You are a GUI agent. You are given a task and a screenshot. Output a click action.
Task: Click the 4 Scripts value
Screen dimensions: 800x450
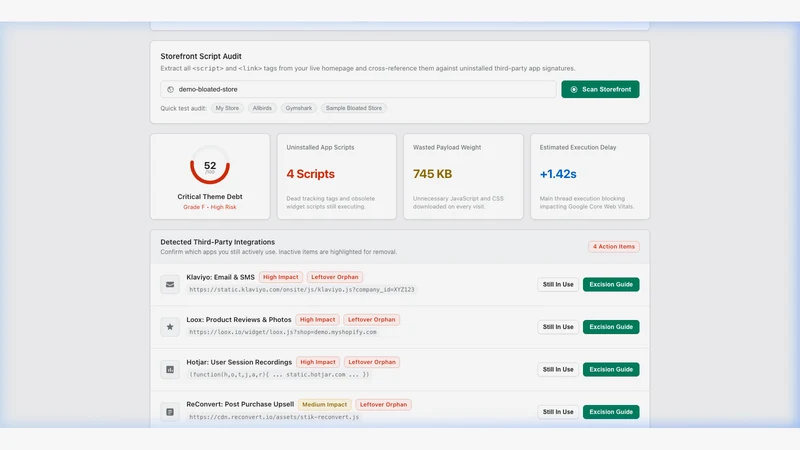point(311,174)
